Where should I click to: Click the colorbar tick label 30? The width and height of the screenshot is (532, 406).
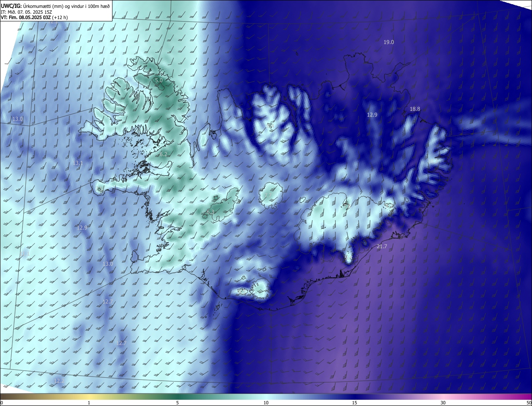(443, 403)
